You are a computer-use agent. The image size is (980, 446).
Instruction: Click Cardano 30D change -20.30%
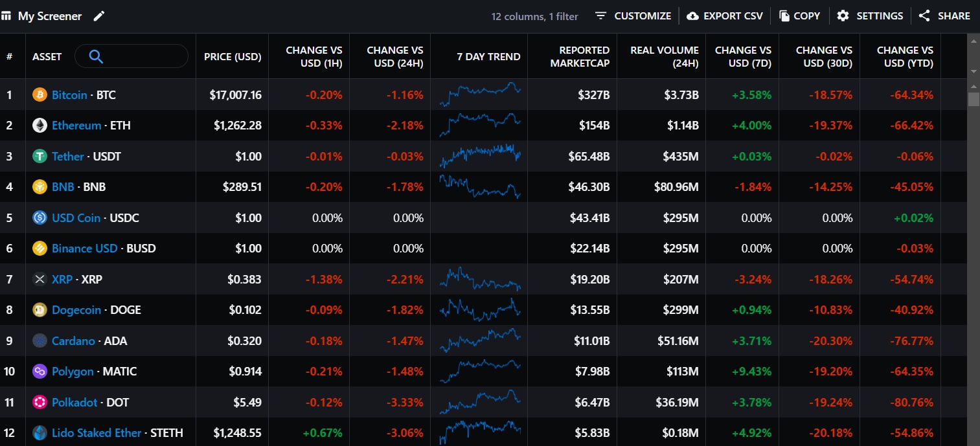tap(831, 341)
